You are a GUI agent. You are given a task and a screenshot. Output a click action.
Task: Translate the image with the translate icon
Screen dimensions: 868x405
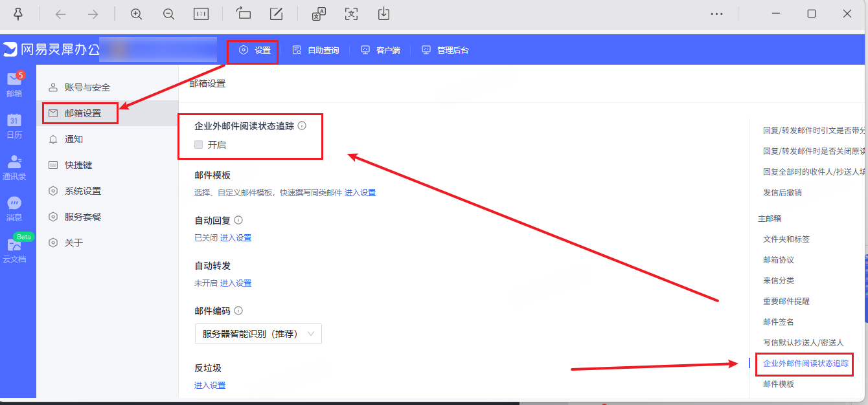318,14
